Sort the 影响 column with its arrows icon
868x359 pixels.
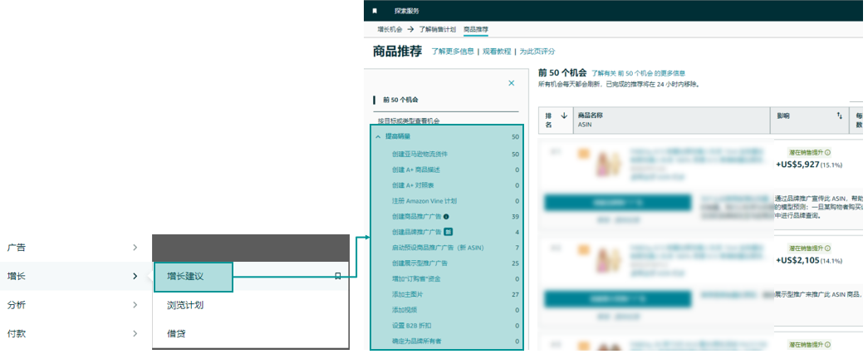[839, 116]
